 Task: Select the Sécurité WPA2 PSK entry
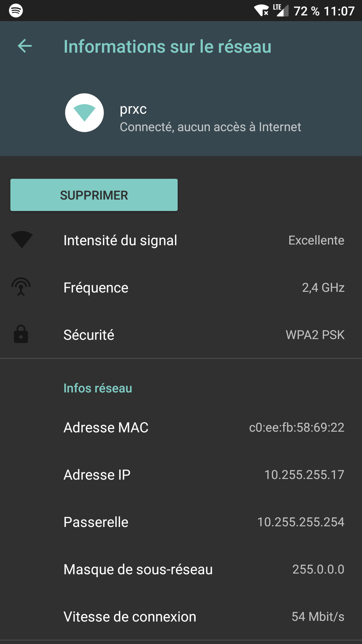[x=181, y=335]
